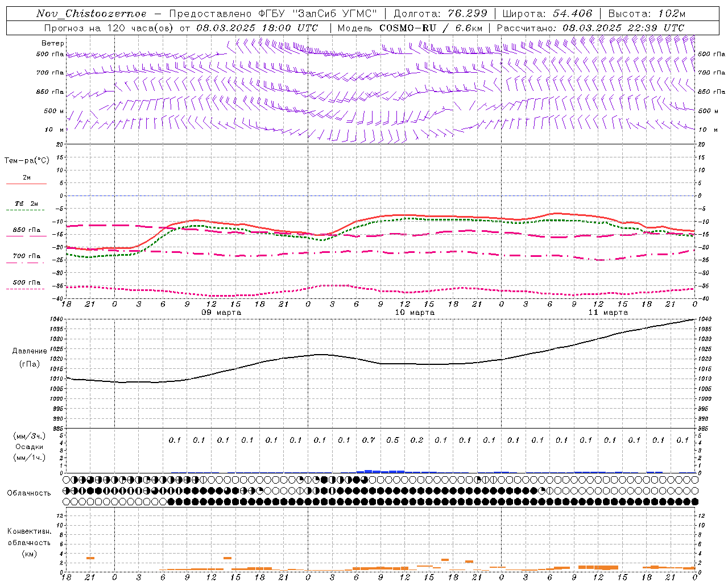Click the 'Ветер' wind panel label
728x582 pixels.
pos(53,43)
